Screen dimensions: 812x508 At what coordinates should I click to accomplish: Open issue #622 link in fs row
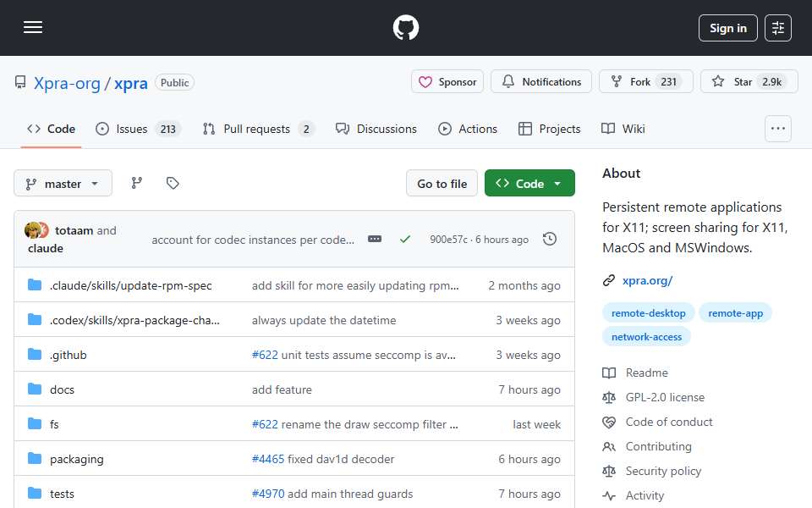265,424
